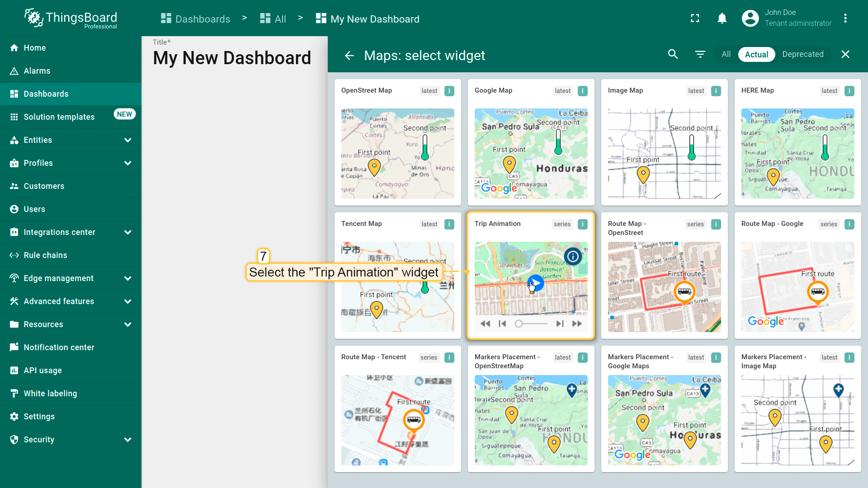Screen dimensions: 868x488
Task: Show info for Route Map - Google
Action: click(x=849, y=224)
